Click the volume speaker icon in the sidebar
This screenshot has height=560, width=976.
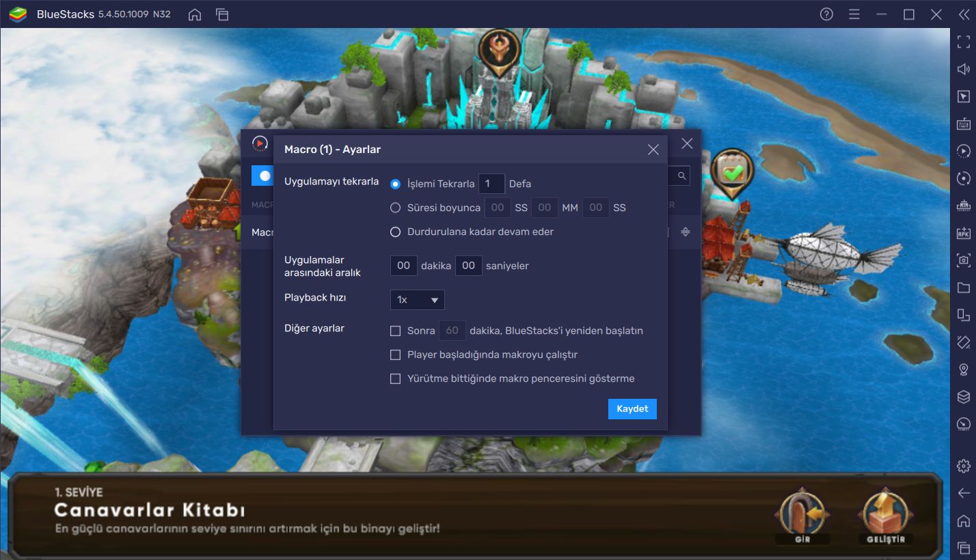964,69
